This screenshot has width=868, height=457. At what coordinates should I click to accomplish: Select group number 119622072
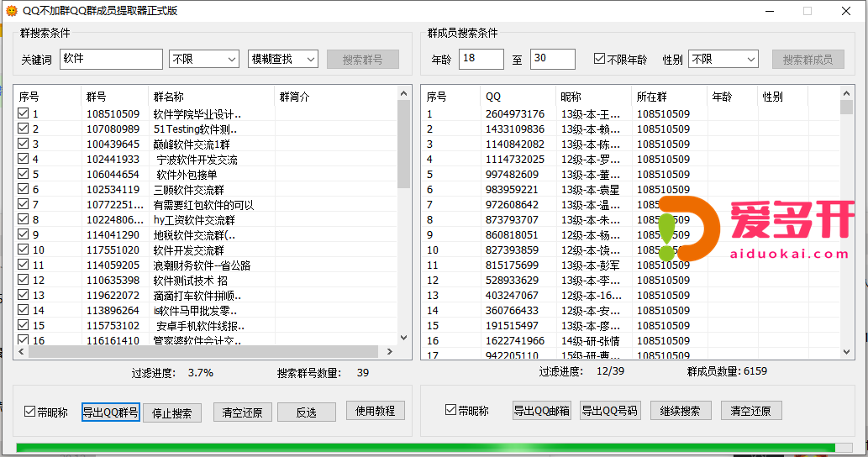[113, 296]
